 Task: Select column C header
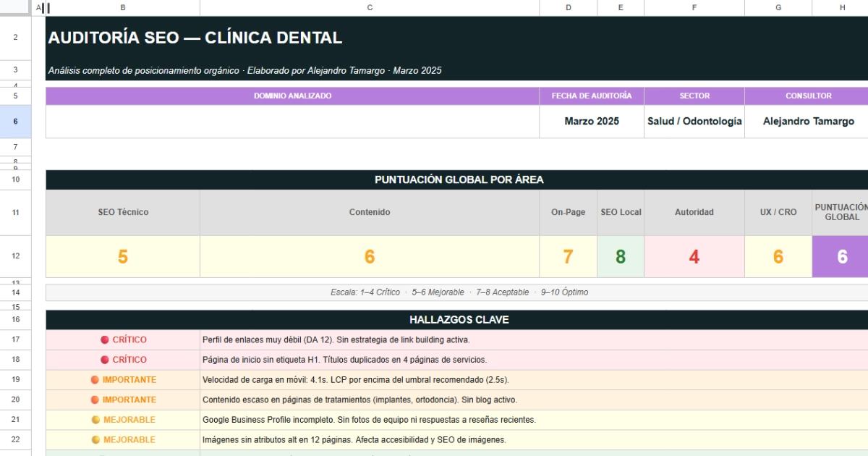coord(370,7)
